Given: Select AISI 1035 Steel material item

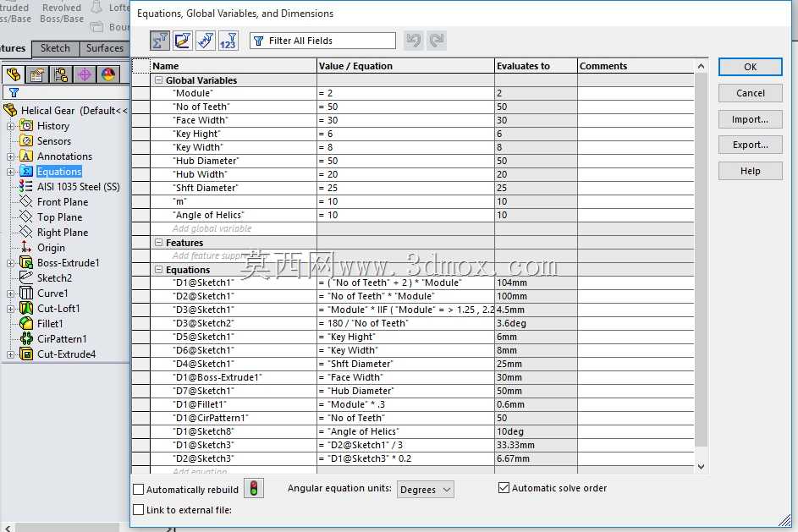Looking at the screenshot, I should [79, 187].
